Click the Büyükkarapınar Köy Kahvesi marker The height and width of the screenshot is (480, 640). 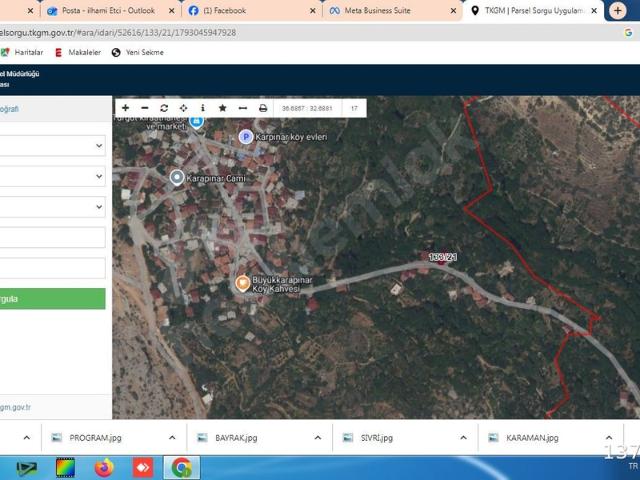pyautogui.click(x=242, y=282)
